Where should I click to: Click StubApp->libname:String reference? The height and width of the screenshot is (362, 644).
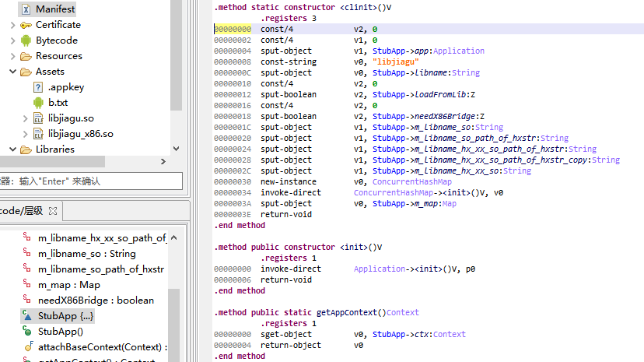[426, 72]
